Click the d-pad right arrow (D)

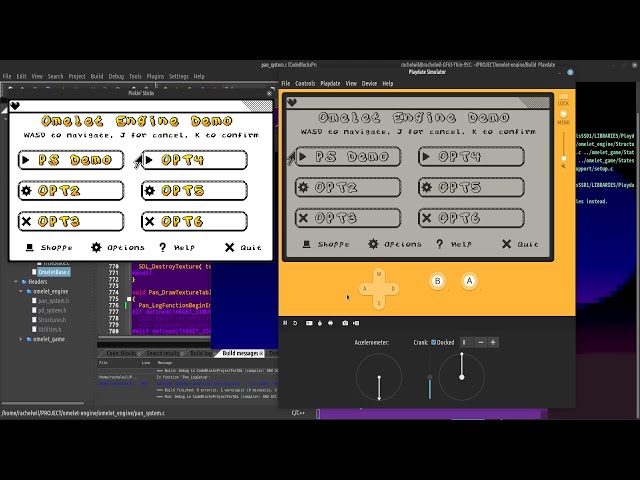point(393,289)
